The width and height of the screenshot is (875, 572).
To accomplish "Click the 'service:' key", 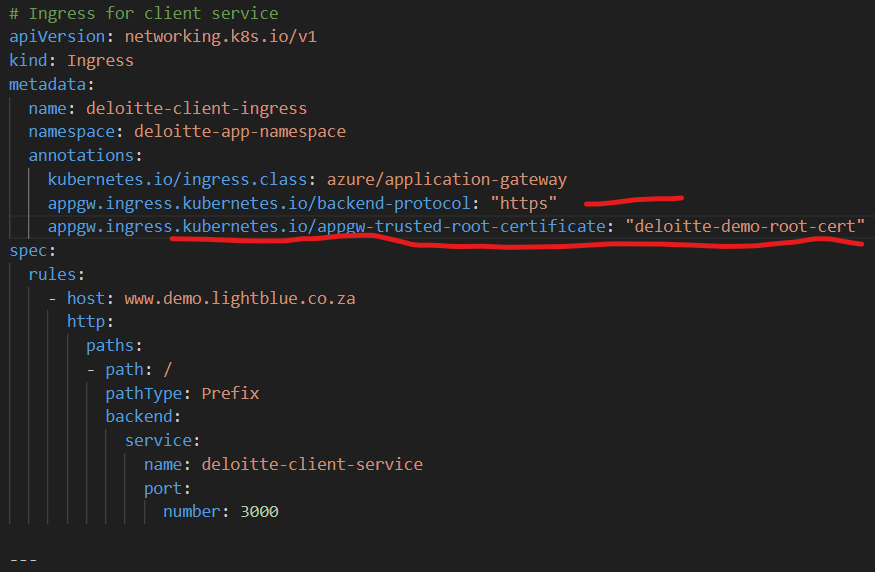I will pyautogui.click(x=162, y=440).
